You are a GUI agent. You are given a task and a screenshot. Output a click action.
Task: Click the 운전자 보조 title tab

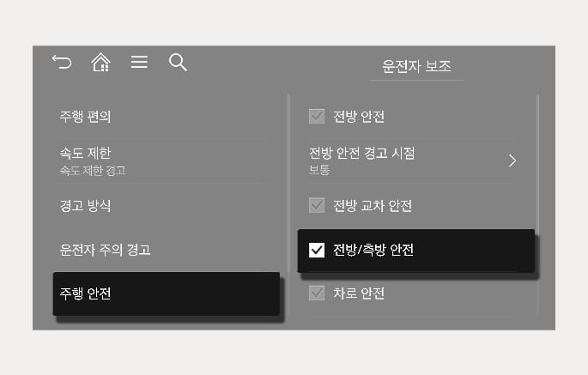point(416,66)
